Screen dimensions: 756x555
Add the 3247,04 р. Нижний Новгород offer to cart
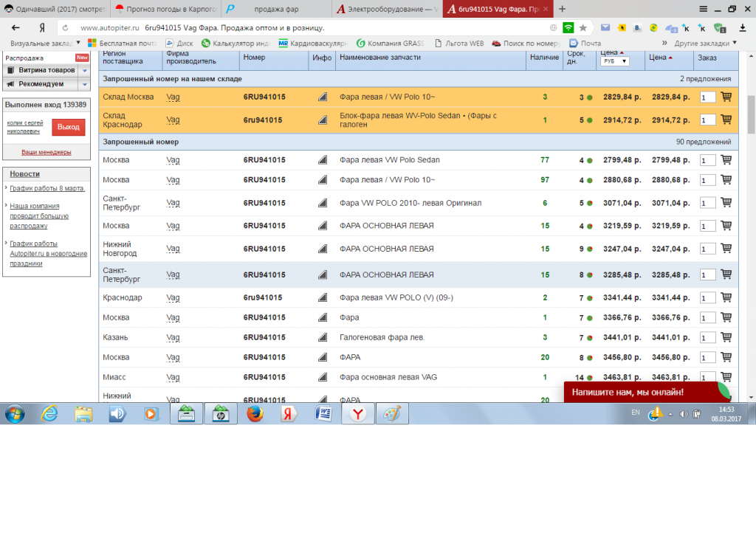click(726, 248)
